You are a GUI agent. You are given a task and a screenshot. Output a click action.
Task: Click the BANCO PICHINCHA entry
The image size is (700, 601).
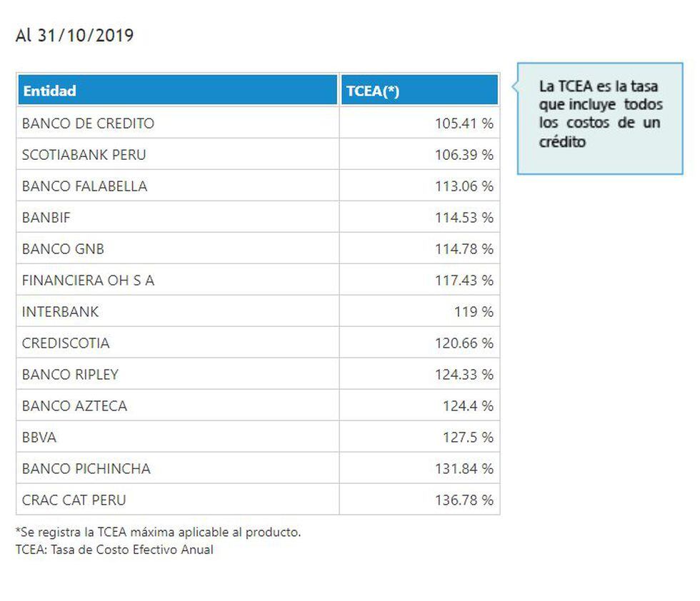click(x=86, y=469)
